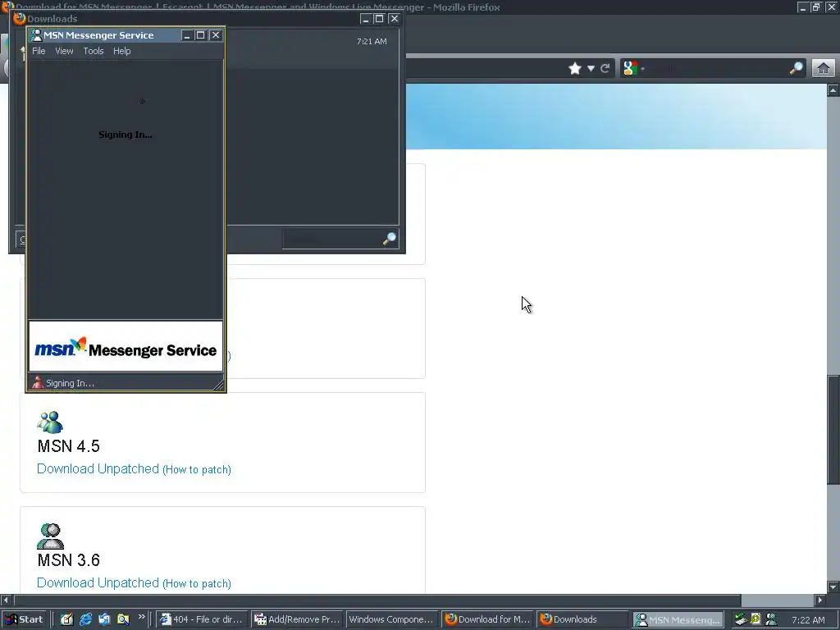Click Download Unpatched link for MSN 3.6
Screen dimensions: 840x630
point(98,583)
